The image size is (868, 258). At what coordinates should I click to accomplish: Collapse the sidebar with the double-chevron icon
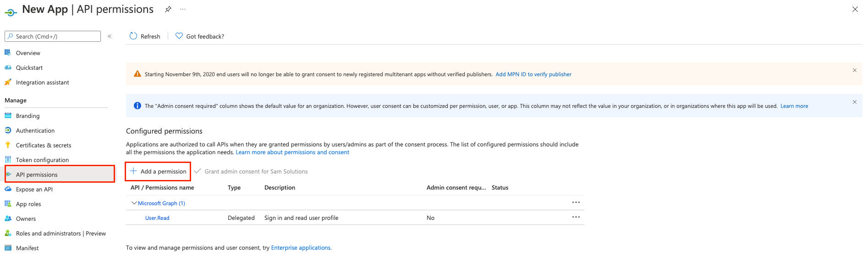click(110, 36)
